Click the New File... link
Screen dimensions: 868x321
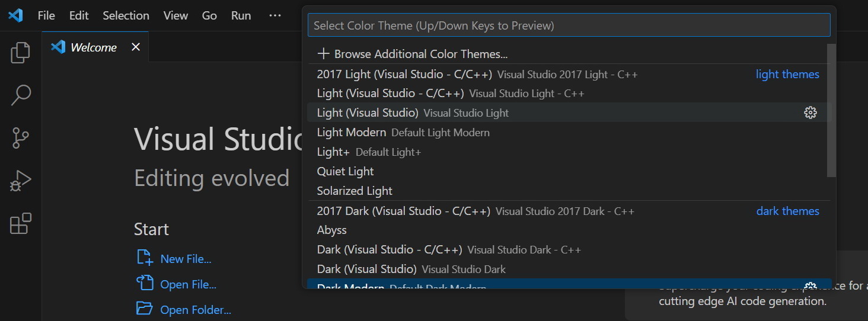pos(186,259)
